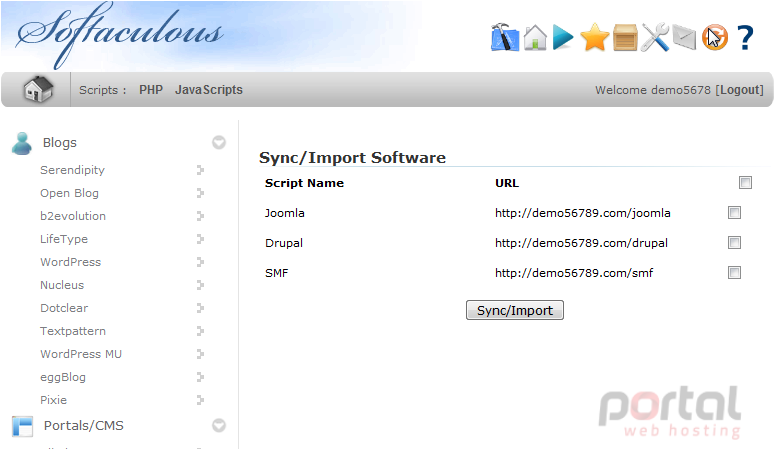Click the arrow icon beside Serendipity

point(200,170)
